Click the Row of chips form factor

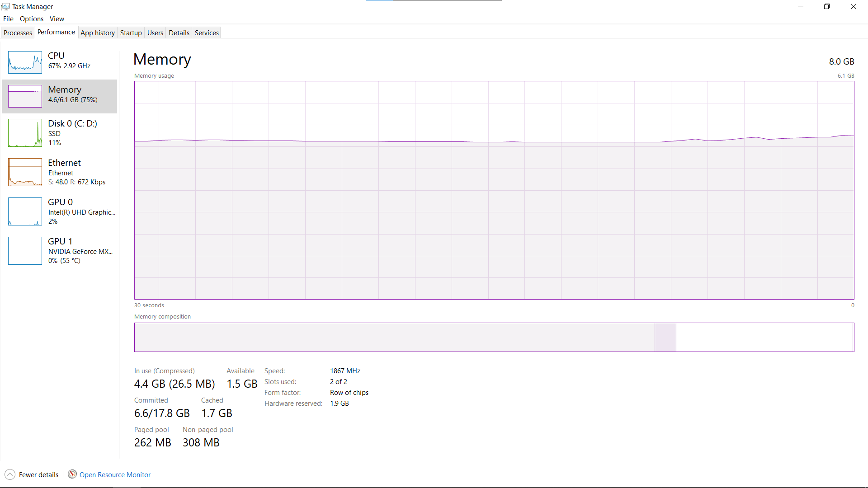[x=349, y=392]
